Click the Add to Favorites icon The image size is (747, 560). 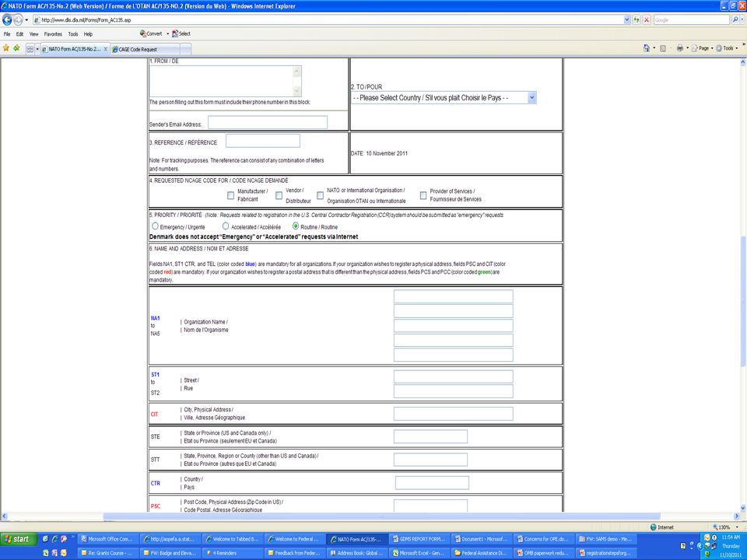pyautogui.click(x=16, y=48)
